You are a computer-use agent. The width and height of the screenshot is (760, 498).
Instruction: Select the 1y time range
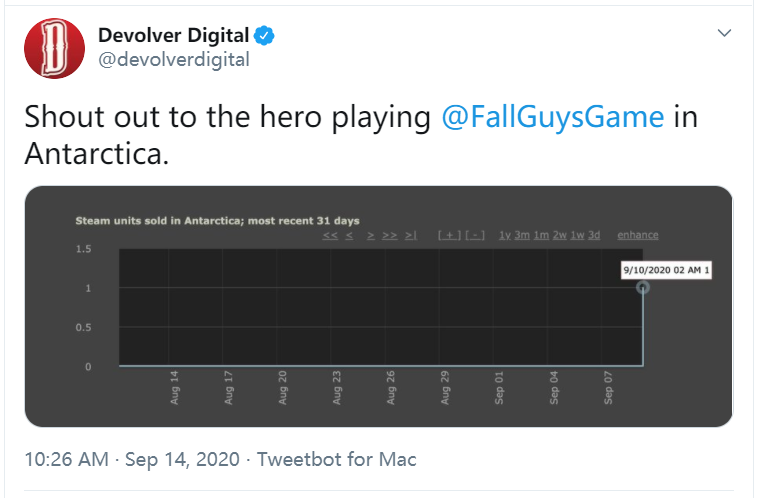click(x=505, y=235)
